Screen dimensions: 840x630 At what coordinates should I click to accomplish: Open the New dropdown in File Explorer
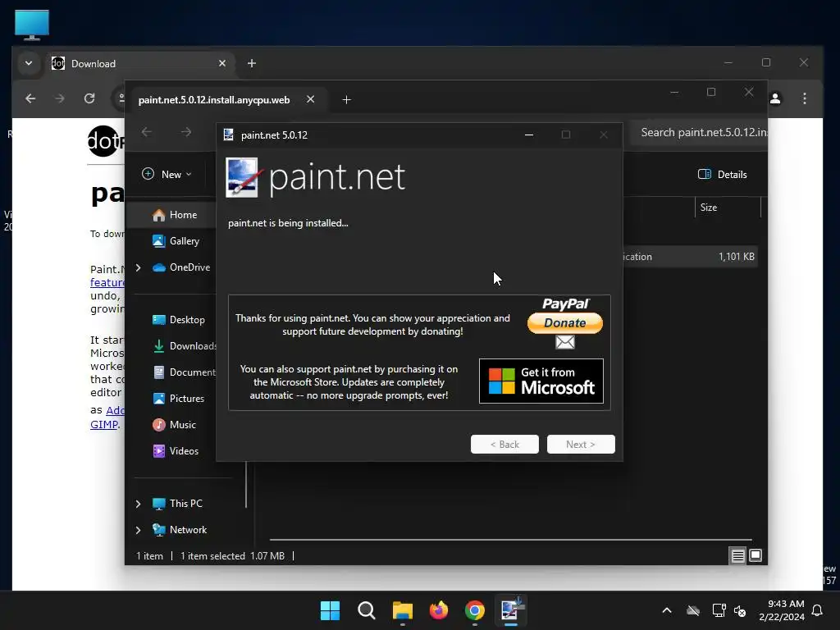[167, 174]
